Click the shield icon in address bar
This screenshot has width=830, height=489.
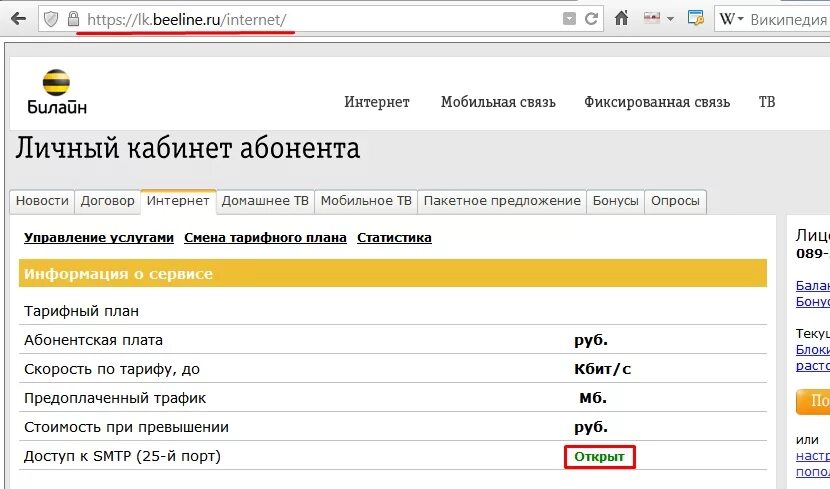51,20
